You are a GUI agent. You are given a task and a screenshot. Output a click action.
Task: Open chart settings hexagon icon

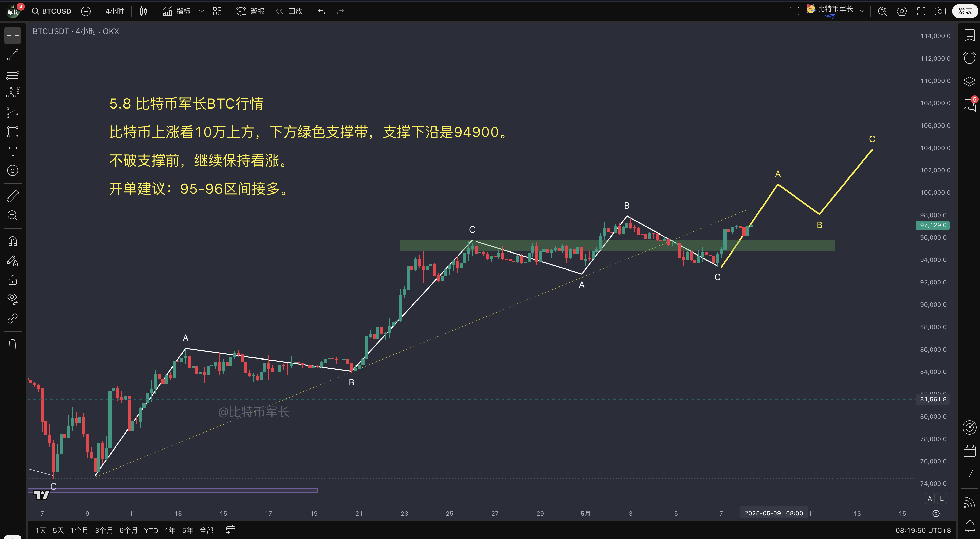pyautogui.click(x=902, y=11)
